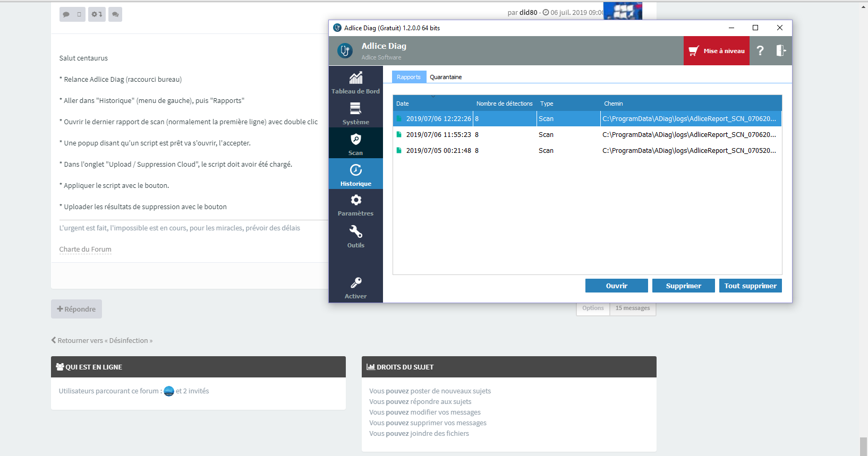Open the Options tab below the post
This screenshot has height=456, width=868.
pyautogui.click(x=593, y=308)
